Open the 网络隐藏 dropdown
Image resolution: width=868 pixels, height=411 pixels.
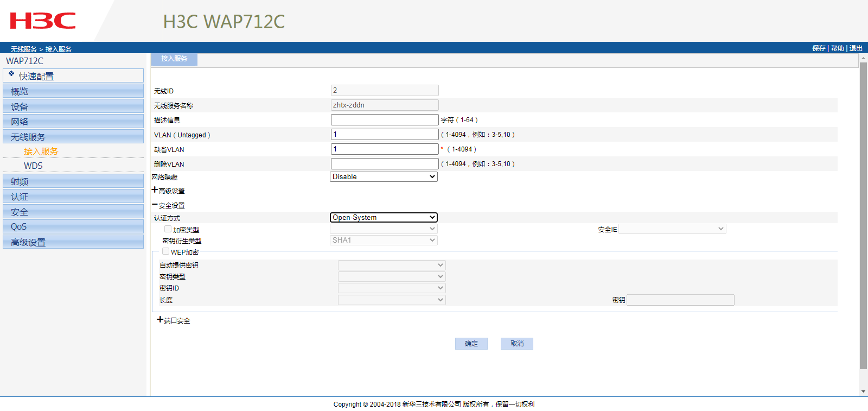[x=384, y=177]
